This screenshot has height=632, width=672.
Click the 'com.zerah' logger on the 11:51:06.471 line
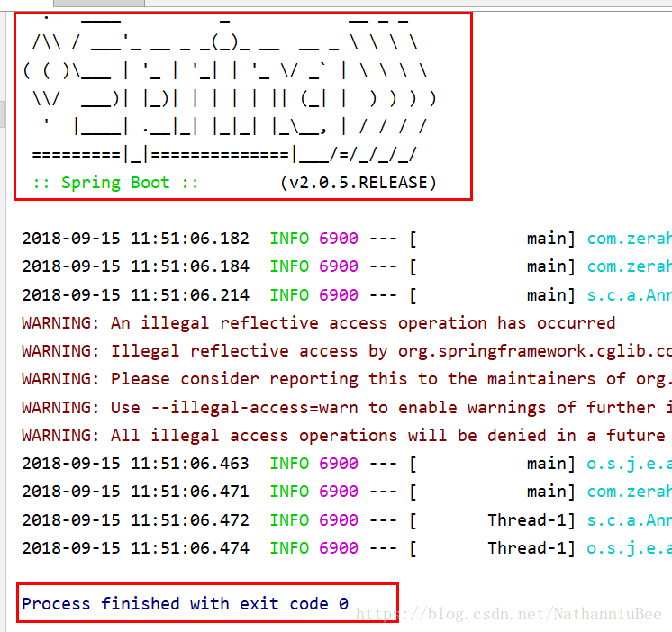point(629,492)
